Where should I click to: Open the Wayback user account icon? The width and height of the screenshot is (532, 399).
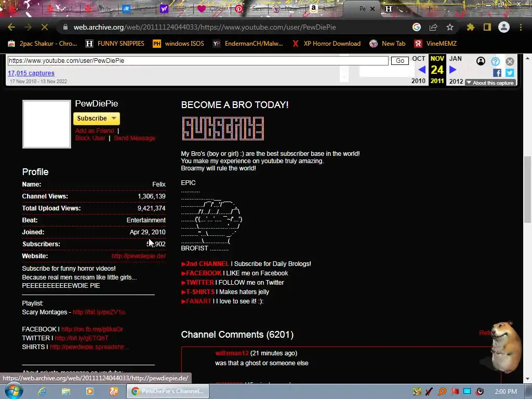point(481,61)
